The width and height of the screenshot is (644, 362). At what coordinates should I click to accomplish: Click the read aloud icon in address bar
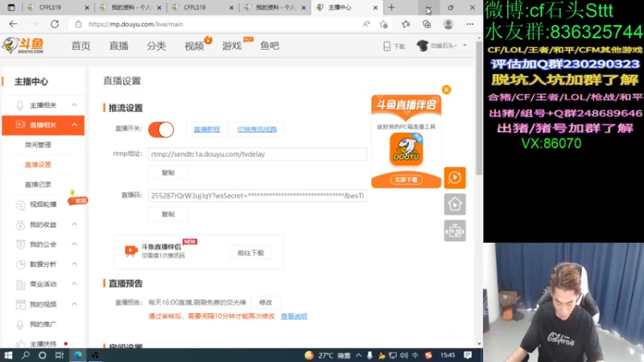[x=366, y=24]
